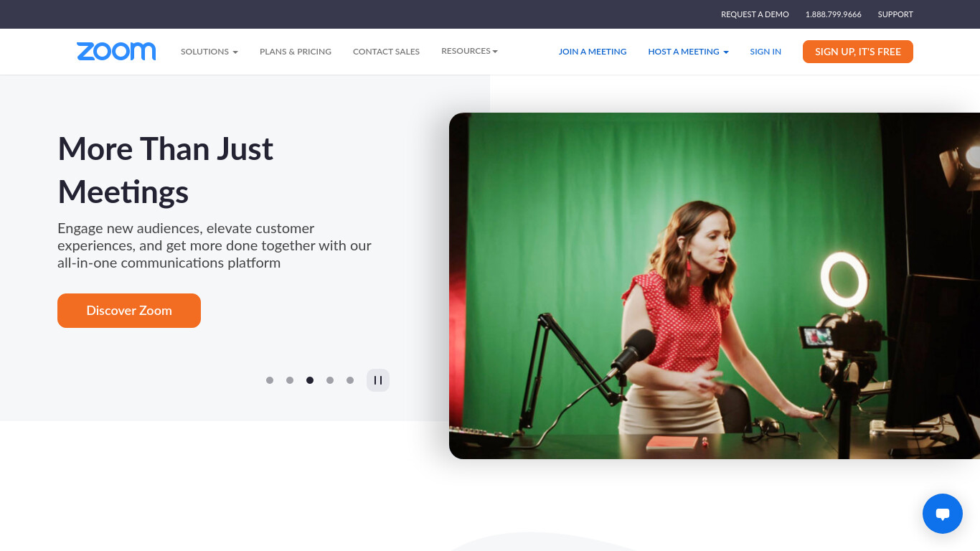Select the active third carousel dot

click(x=310, y=380)
